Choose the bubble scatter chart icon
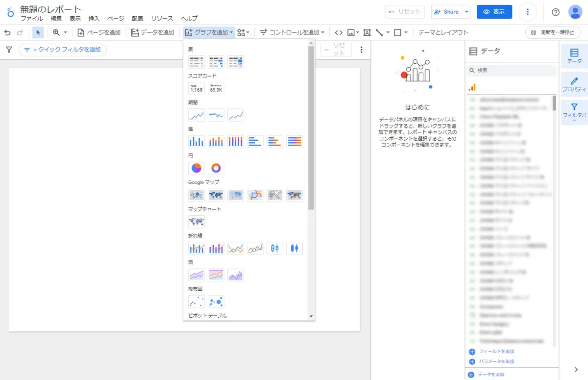This screenshot has height=380, width=588. point(216,302)
